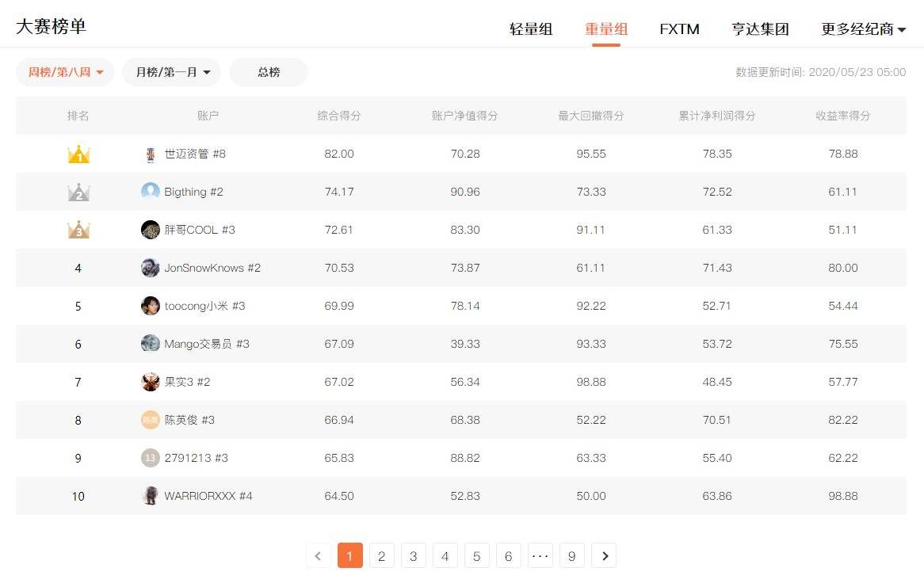This screenshot has height=587, width=924.
Task: Open Mango交易员 #3 avatar
Action: click(x=151, y=344)
